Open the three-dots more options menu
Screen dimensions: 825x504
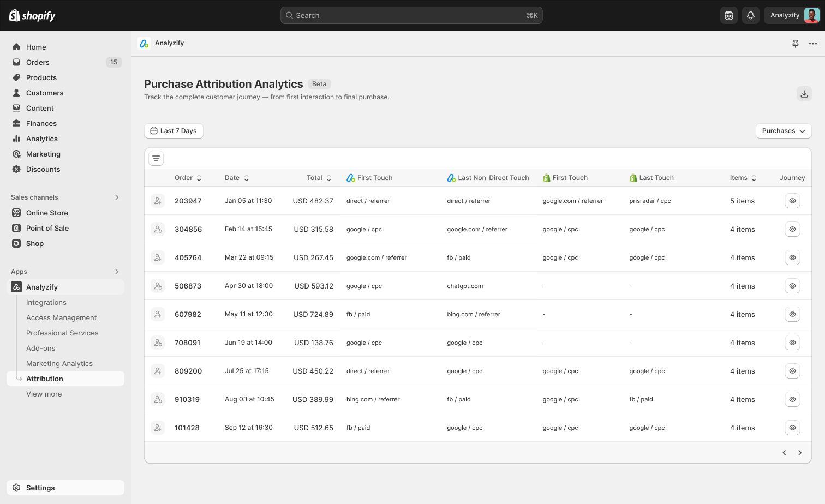812,44
